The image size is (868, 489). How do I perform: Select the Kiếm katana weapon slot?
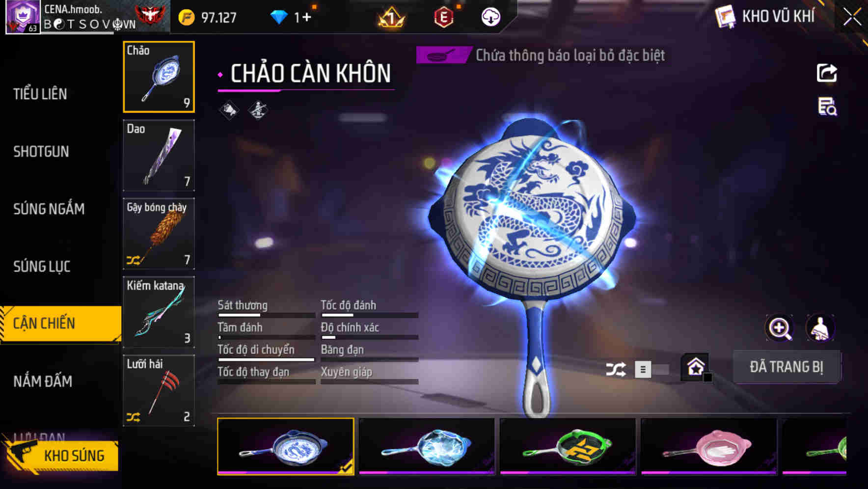[159, 312]
